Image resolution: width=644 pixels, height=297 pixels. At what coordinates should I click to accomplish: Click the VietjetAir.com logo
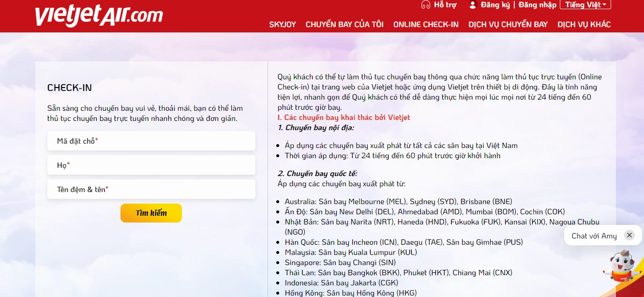[99, 16]
